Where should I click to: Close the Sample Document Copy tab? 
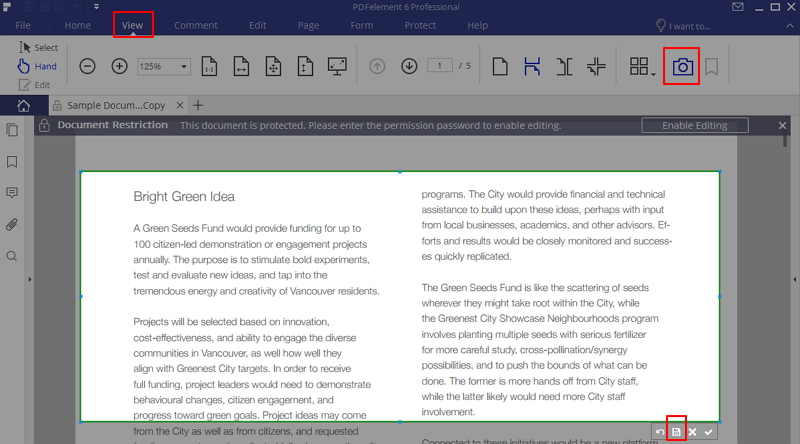(x=180, y=105)
